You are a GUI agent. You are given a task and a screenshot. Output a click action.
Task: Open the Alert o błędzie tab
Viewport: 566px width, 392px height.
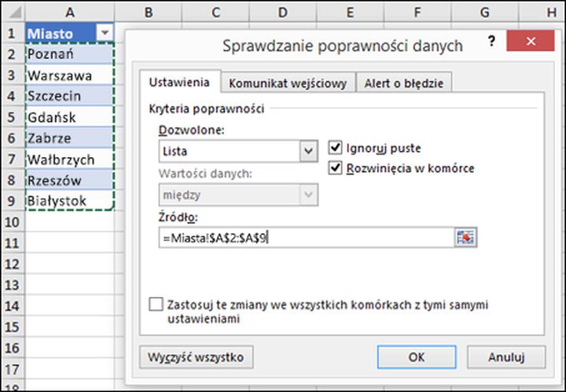(403, 83)
